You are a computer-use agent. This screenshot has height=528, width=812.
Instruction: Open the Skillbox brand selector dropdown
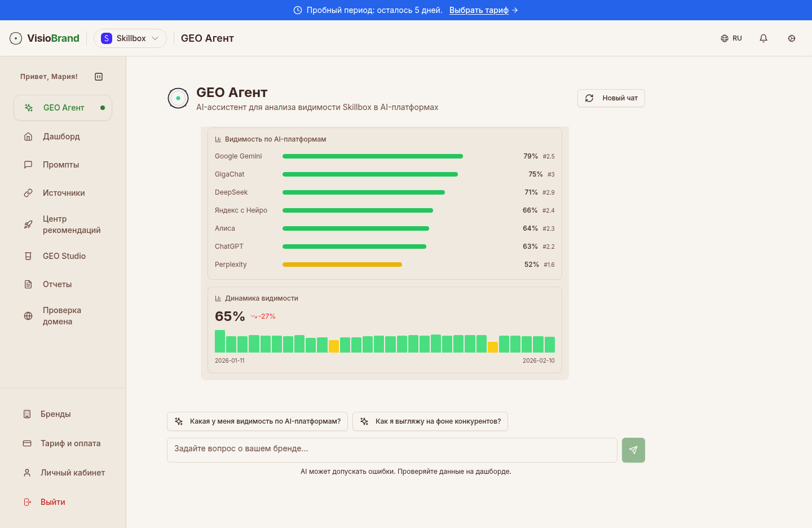(x=130, y=38)
